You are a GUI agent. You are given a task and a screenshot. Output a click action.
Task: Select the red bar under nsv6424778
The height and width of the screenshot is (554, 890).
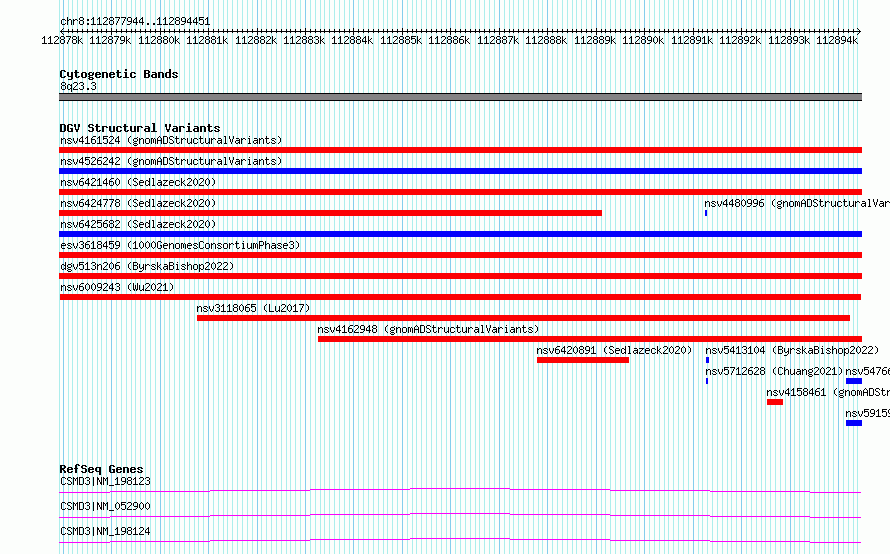click(x=330, y=213)
